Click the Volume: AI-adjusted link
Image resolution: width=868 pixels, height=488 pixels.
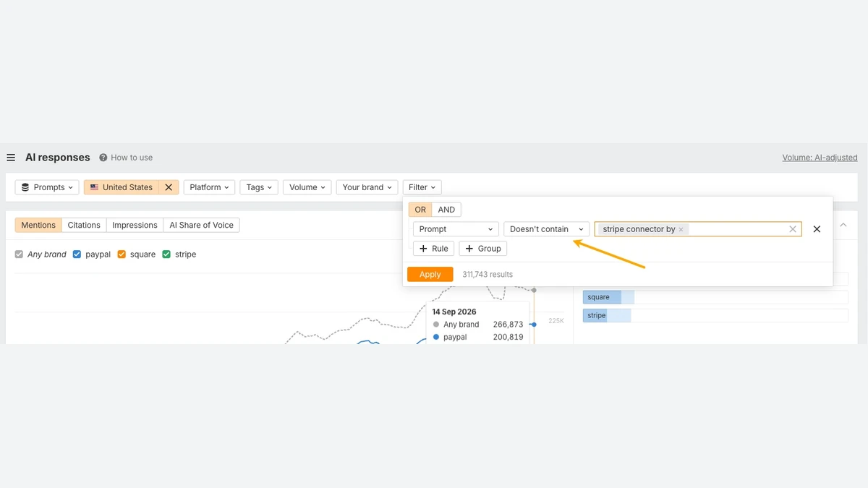pos(820,158)
